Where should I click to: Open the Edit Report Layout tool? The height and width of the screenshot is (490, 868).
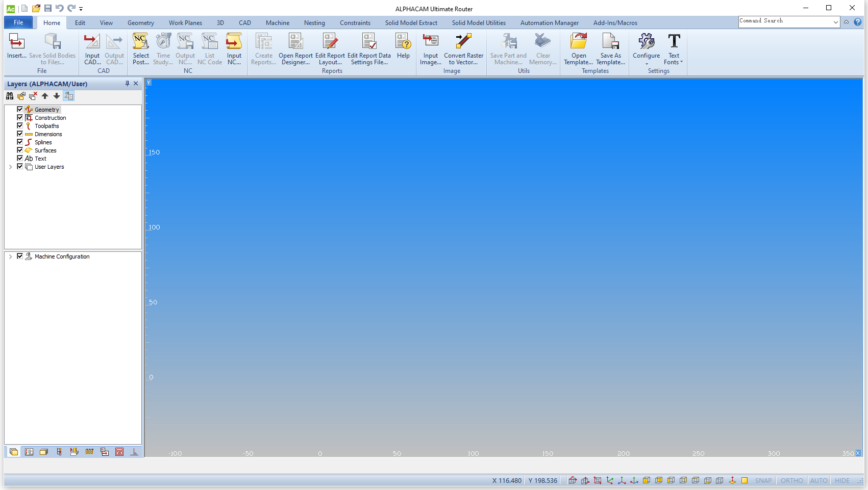click(330, 49)
